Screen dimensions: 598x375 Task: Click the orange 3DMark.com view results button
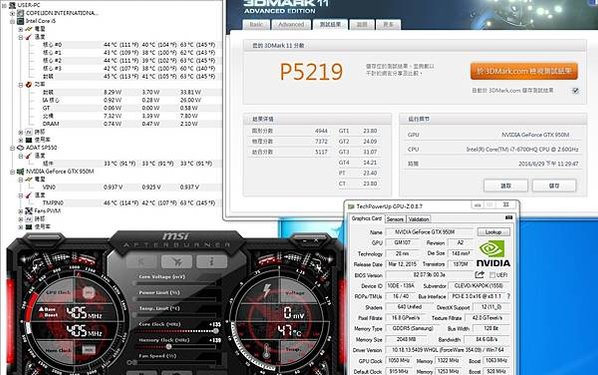[x=524, y=71]
